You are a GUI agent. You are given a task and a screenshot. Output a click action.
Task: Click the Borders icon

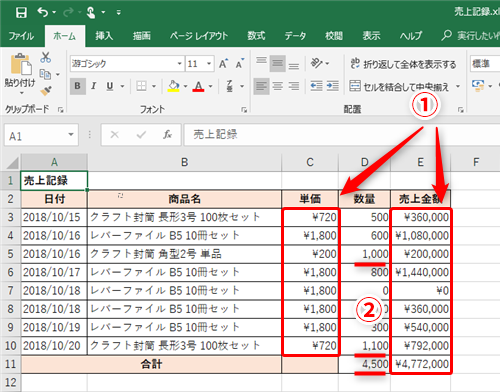point(141,86)
